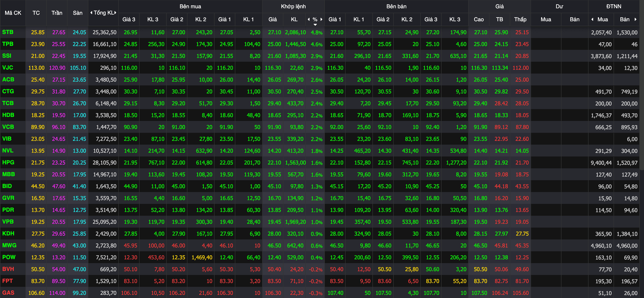Click Khớp lệnh Giá column header
644x298 pixels.
272,19
